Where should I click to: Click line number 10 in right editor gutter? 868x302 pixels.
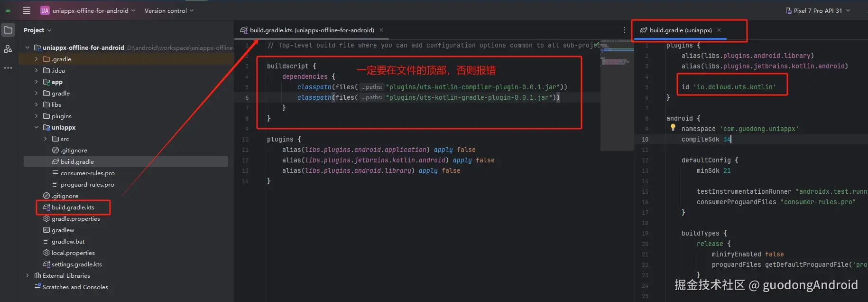pyautogui.click(x=645, y=139)
